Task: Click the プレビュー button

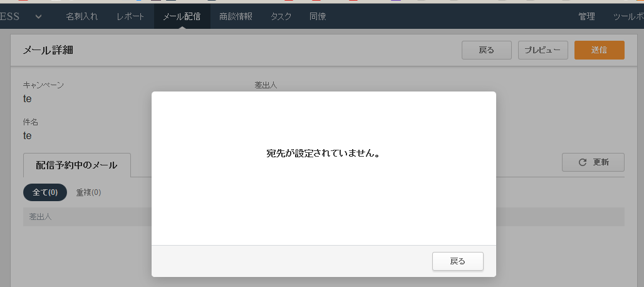Action: pos(543,50)
